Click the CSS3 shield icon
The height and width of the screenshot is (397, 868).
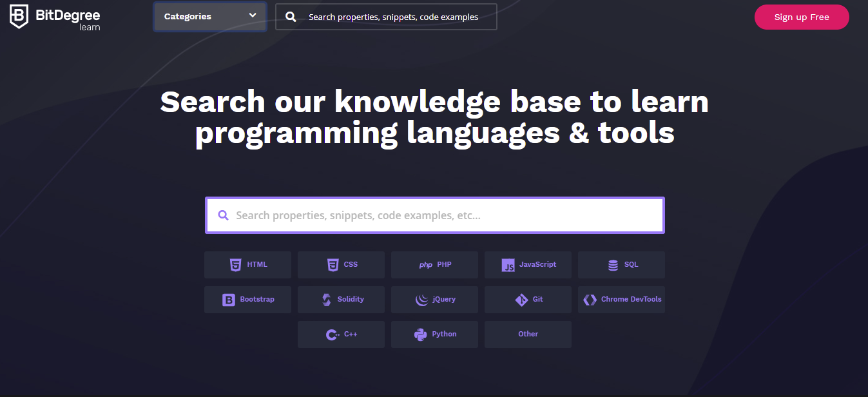pos(333,265)
